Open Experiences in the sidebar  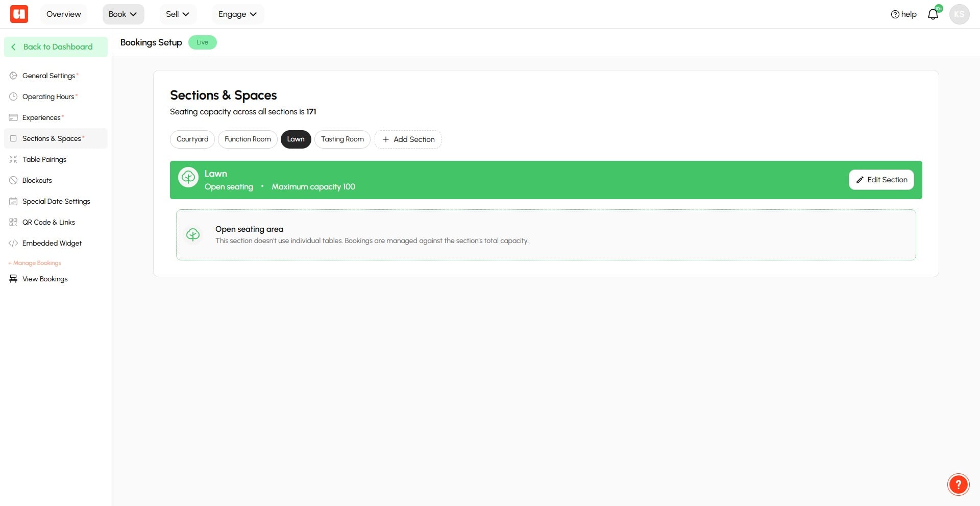point(56,117)
